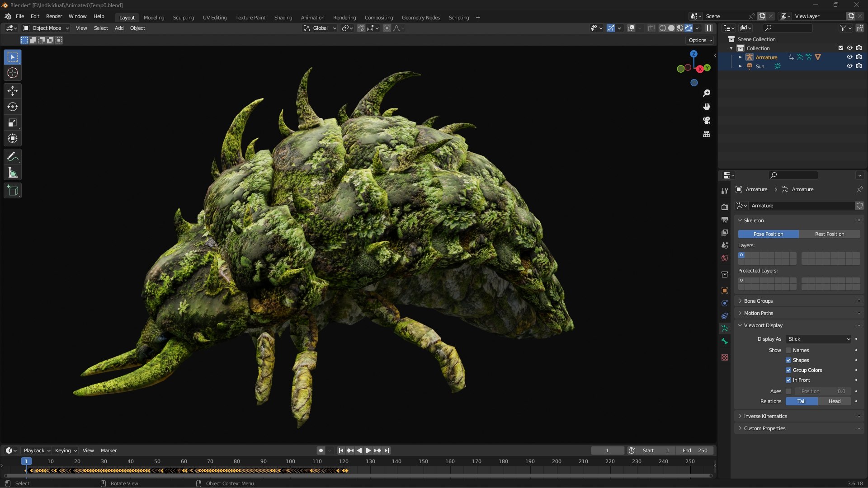This screenshot has height=488, width=868.
Task: Select the Move tool
Action: pyautogui.click(x=13, y=91)
